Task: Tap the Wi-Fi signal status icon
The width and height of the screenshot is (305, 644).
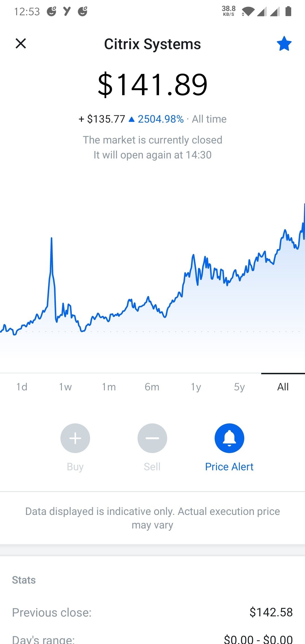Action: (x=247, y=12)
